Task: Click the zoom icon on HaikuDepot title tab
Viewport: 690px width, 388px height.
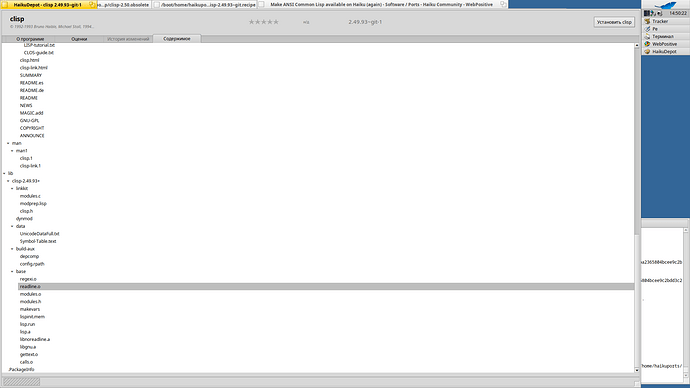Action: point(92,4)
